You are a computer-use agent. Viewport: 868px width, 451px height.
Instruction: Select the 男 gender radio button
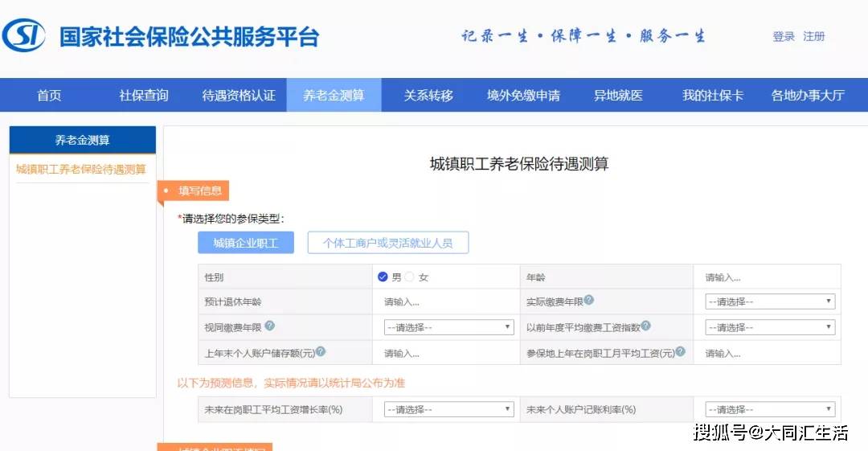coord(383,277)
